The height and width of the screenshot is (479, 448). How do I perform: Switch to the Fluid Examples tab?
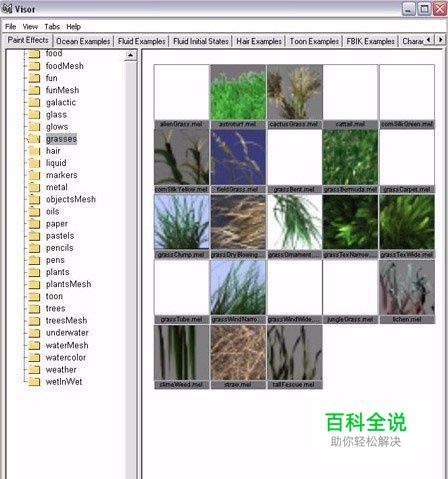[142, 41]
